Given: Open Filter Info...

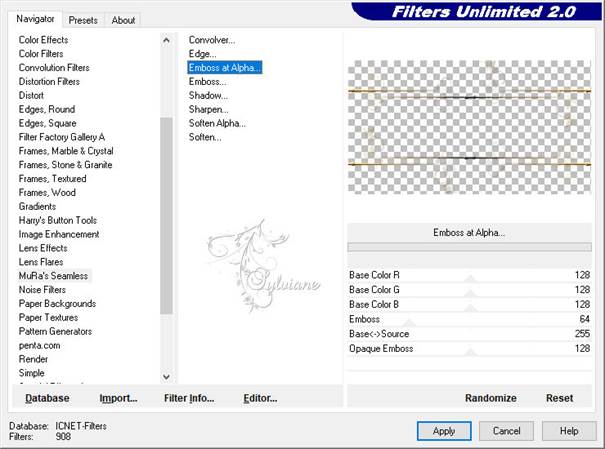Looking at the screenshot, I should click(x=189, y=398).
